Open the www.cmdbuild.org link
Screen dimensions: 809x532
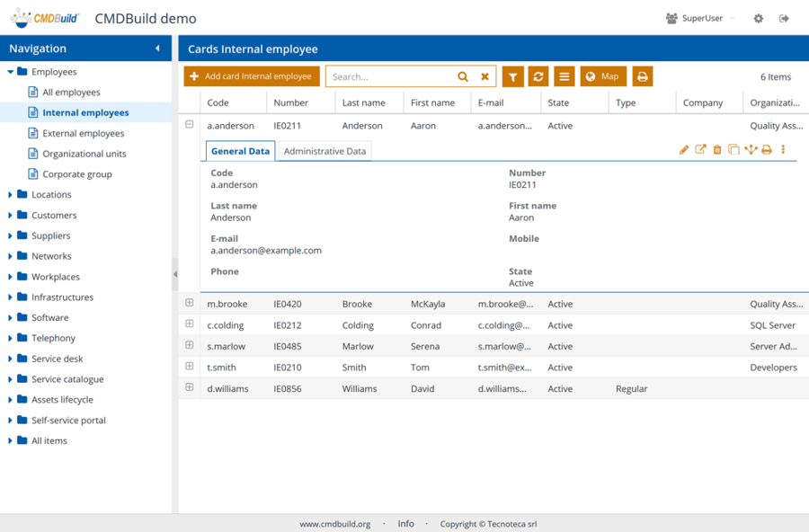(x=336, y=523)
